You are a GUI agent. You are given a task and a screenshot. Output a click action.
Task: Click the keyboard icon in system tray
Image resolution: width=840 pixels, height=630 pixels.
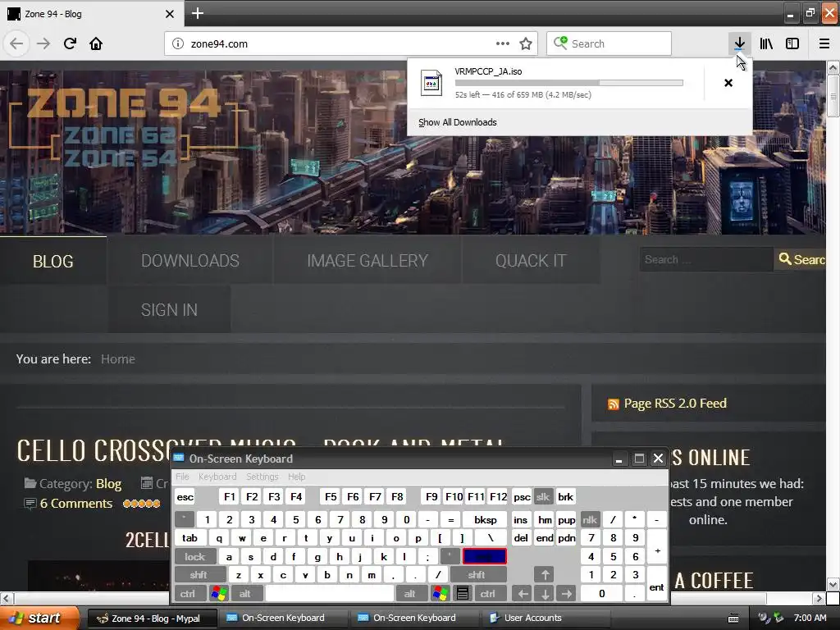tap(733, 619)
